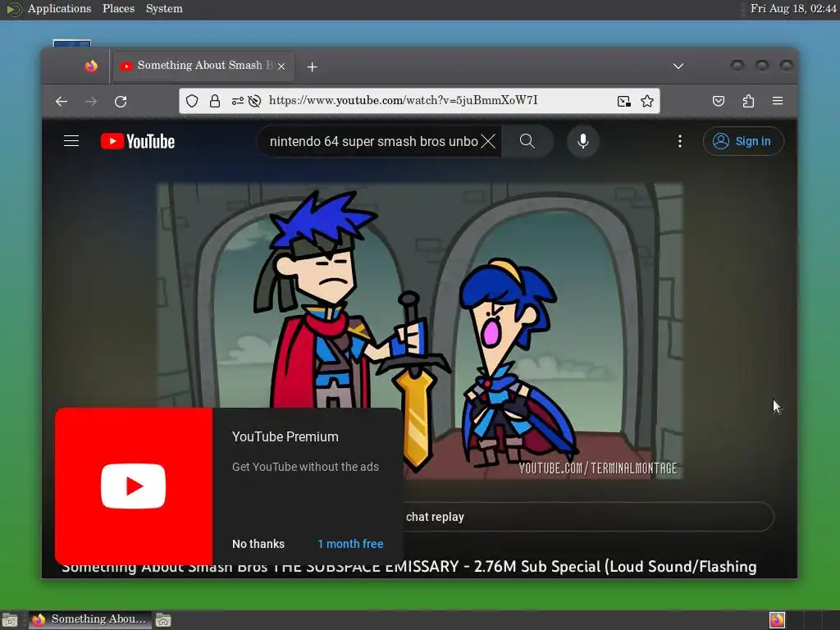This screenshot has height=630, width=840.
Task: Toggle picture-in-picture from address bar
Action: (623, 101)
